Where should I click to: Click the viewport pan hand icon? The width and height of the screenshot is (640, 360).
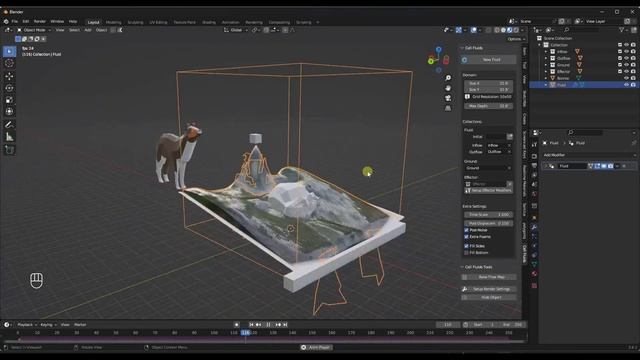pyautogui.click(x=448, y=88)
